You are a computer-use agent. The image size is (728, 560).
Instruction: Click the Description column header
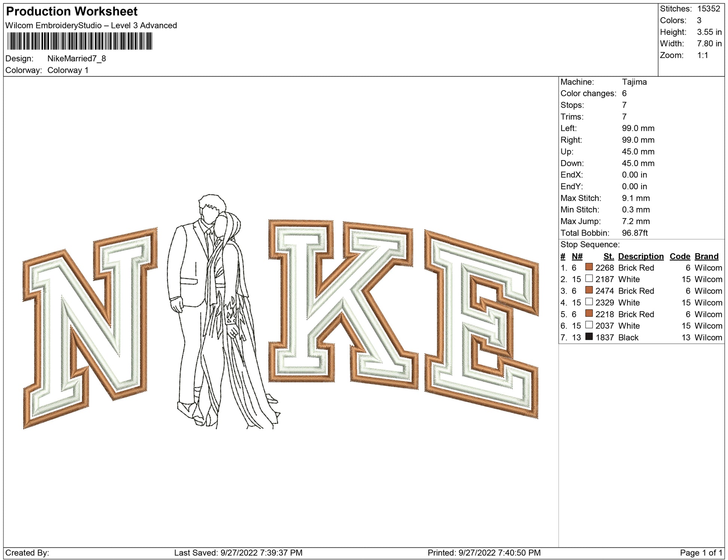point(640,256)
